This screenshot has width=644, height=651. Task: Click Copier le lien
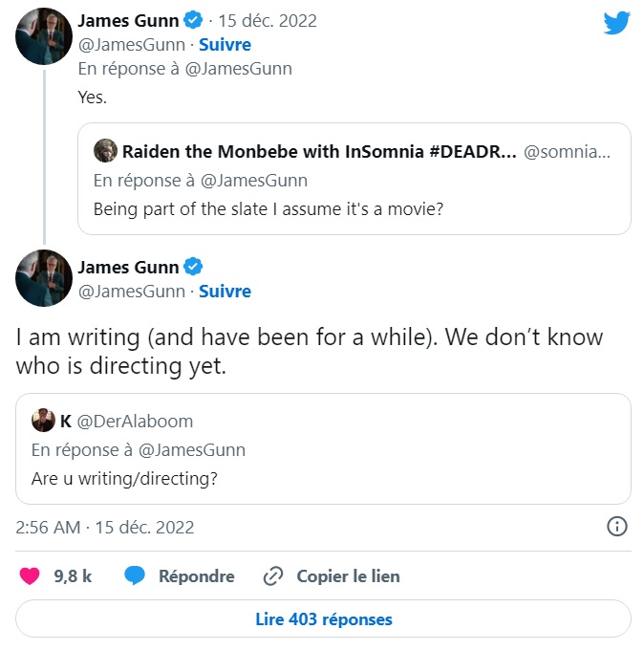click(x=348, y=576)
